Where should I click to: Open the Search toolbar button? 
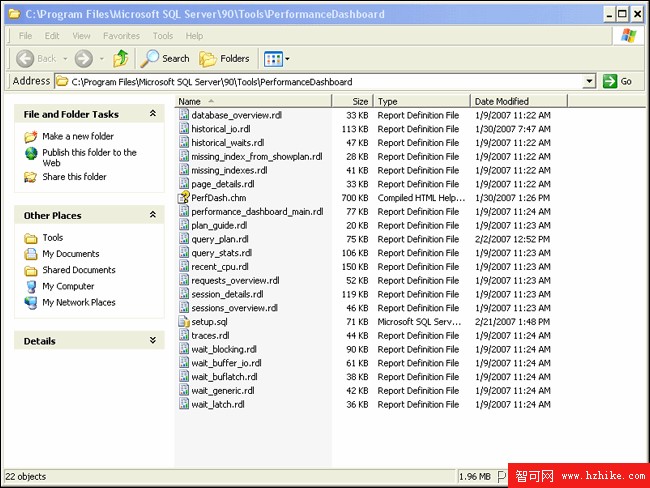tap(165, 58)
